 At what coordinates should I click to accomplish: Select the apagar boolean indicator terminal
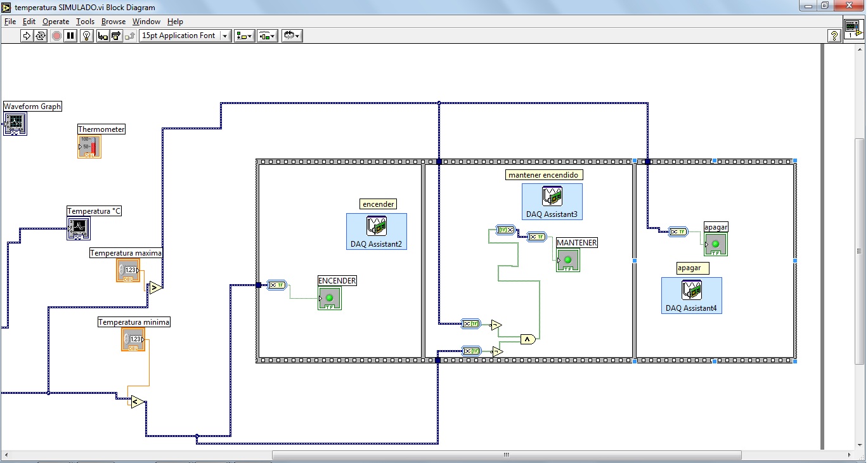pos(716,244)
